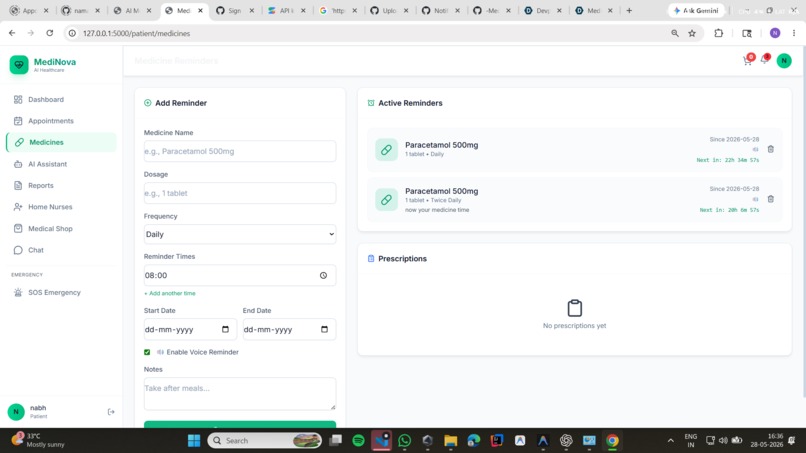Open the notifications bell icon
The image size is (806, 453).
[x=765, y=60]
